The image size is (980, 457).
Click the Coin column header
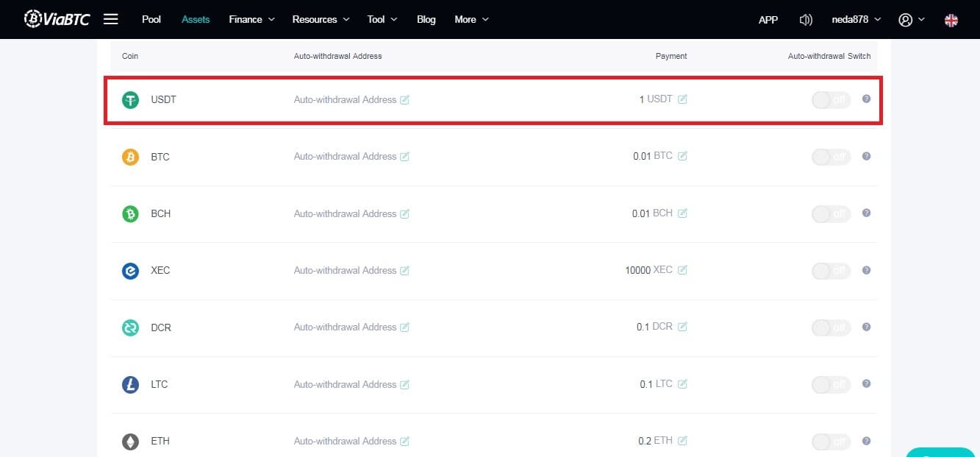click(130, 56)
